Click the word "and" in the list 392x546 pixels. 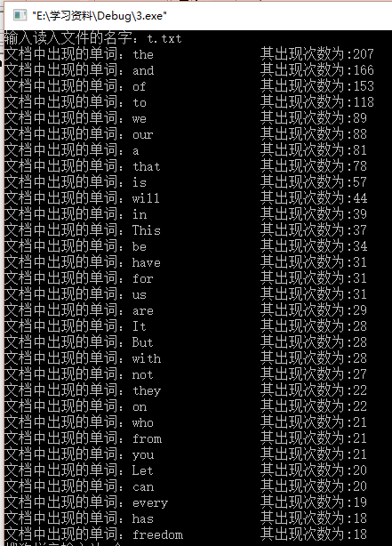click(x=143, y=70)
